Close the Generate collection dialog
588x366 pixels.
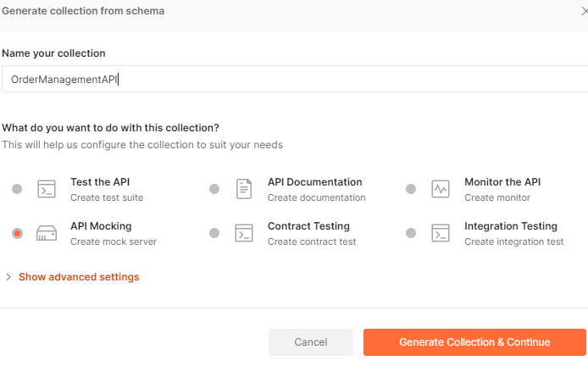pyautogui.click(x=584, y=11)
